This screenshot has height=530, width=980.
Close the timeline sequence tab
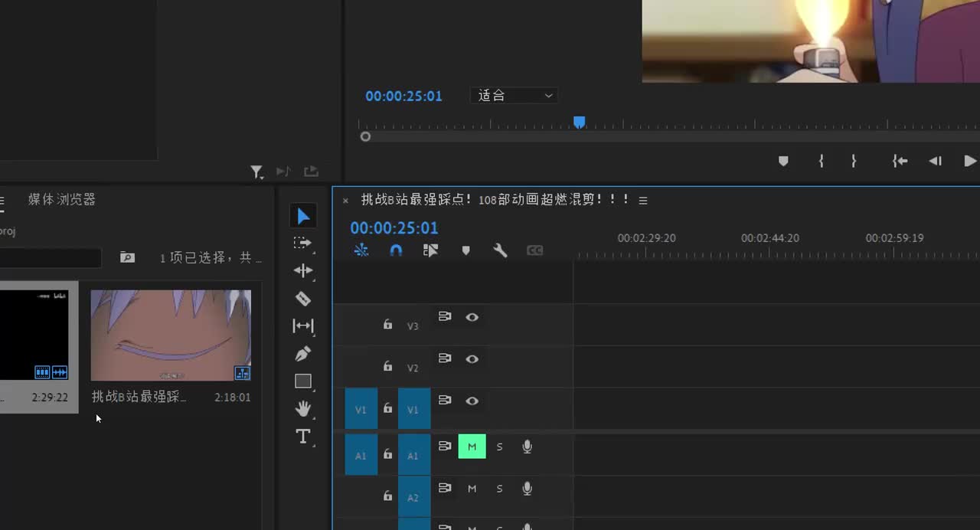pyautogui.click(x=345, y=201)
